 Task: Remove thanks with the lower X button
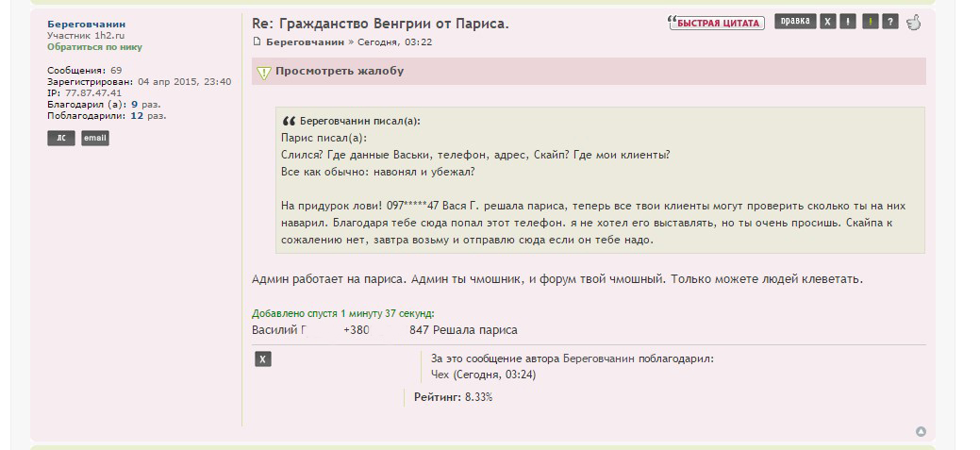pos(263,358)
